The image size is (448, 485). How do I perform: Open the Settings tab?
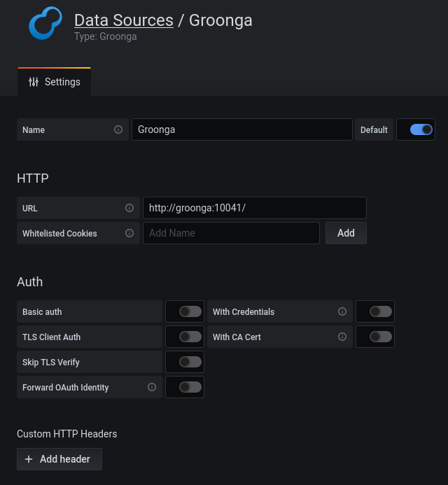[x=54, y=82]
